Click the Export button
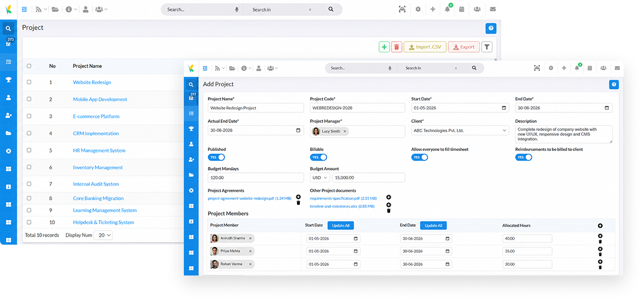 point(464,47)
